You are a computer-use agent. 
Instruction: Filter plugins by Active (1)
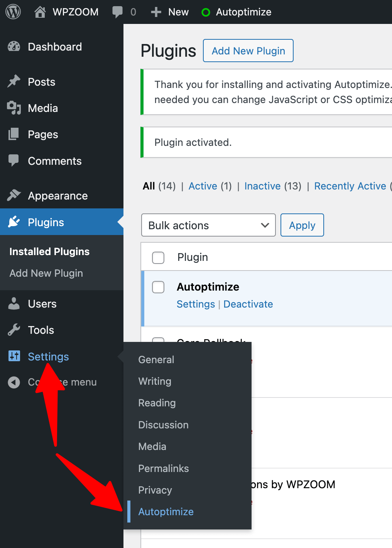pos(210,186)
